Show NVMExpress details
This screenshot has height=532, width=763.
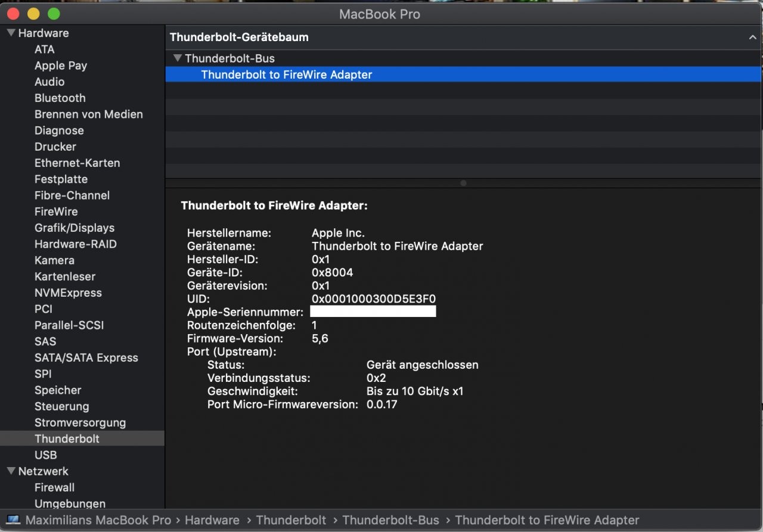click(x=68, y=293)
